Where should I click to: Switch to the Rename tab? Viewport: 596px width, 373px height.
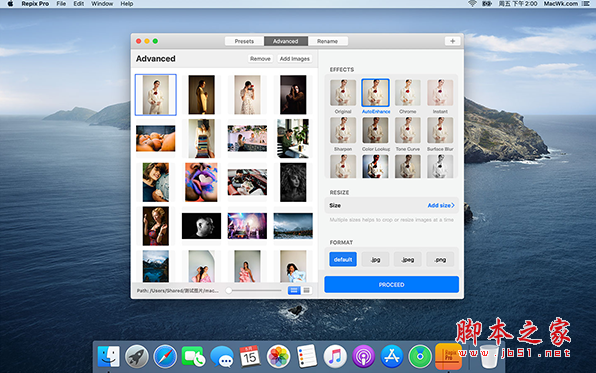point(327,41)
